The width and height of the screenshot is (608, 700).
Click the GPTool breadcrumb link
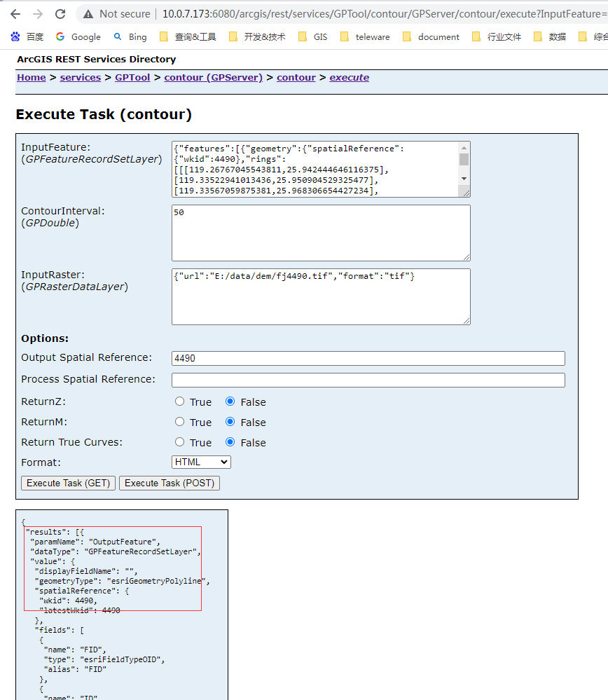132,78
